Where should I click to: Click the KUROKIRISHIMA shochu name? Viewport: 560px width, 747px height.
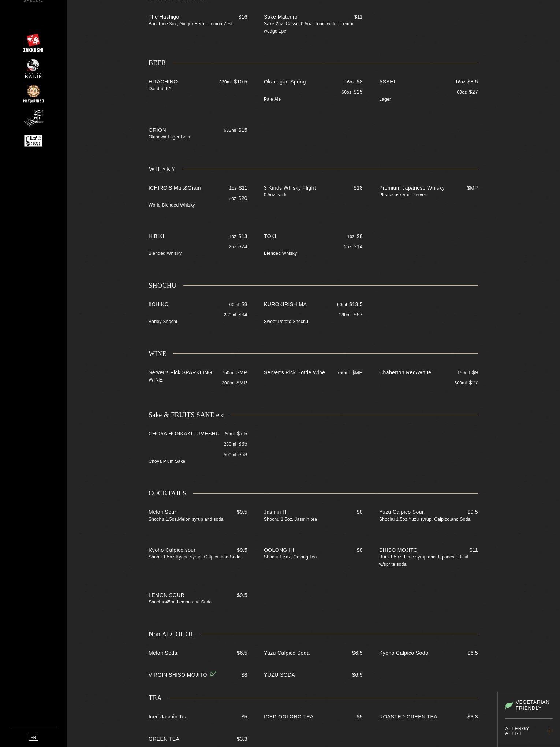click(285, 304)
